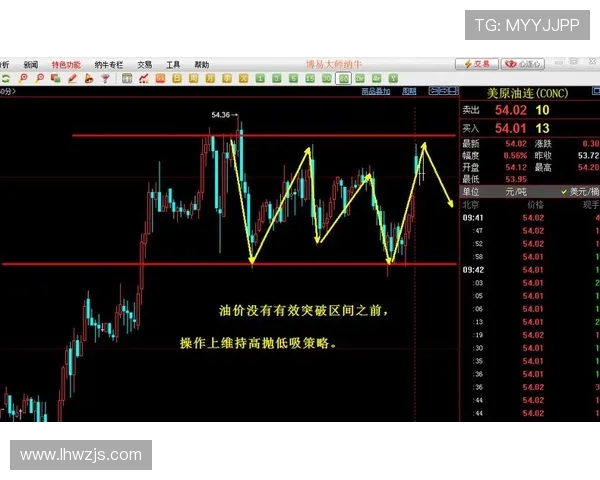
Task: Click the 周期 link above chart
Action: pyautogui.click(x=409, y=91)
